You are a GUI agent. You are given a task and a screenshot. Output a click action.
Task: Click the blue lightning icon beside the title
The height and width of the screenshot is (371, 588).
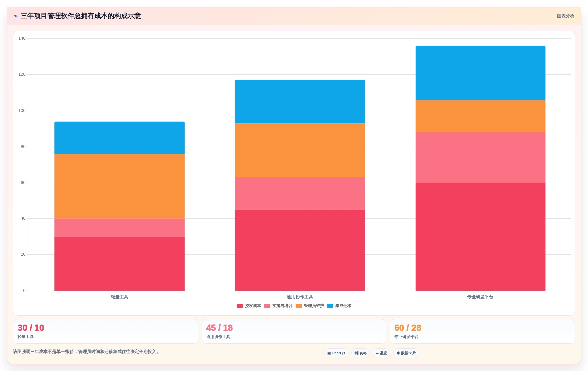click(x=16, y=16)
